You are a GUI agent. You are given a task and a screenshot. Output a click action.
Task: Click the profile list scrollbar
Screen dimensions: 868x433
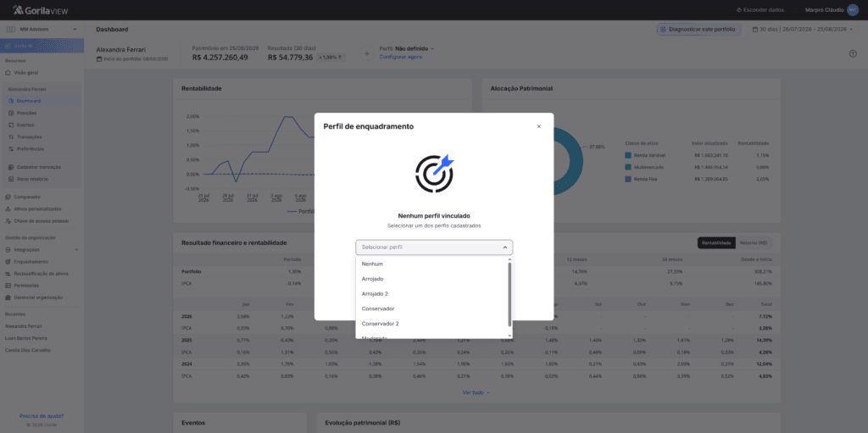(x=509, y=295)
